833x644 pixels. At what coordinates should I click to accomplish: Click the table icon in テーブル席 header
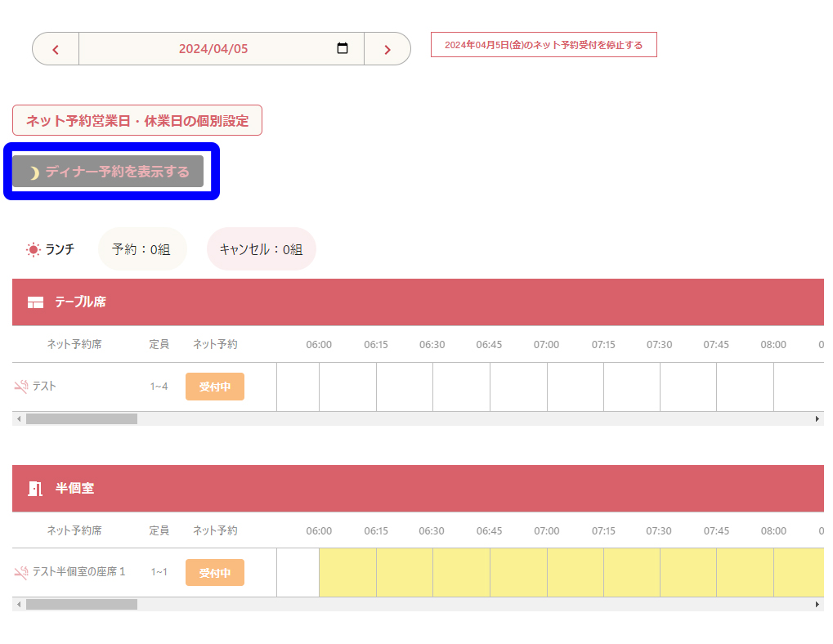click(35, 302)
